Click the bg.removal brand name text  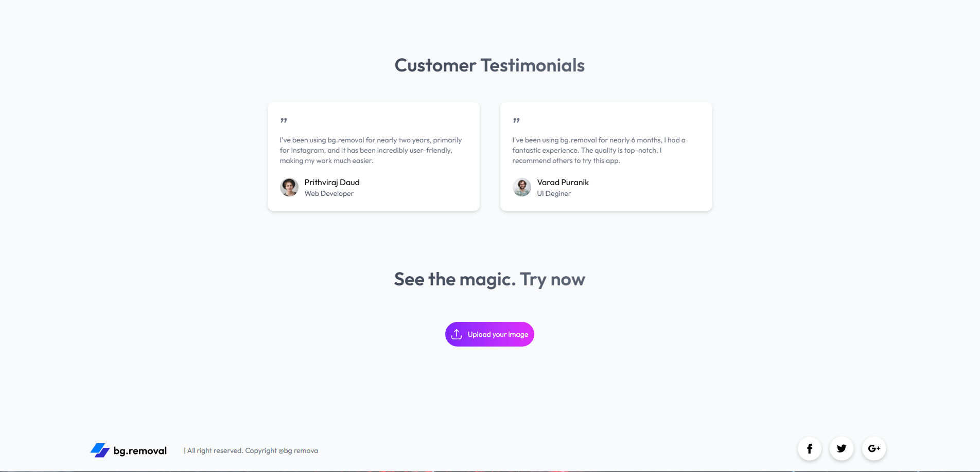[140, 451]
